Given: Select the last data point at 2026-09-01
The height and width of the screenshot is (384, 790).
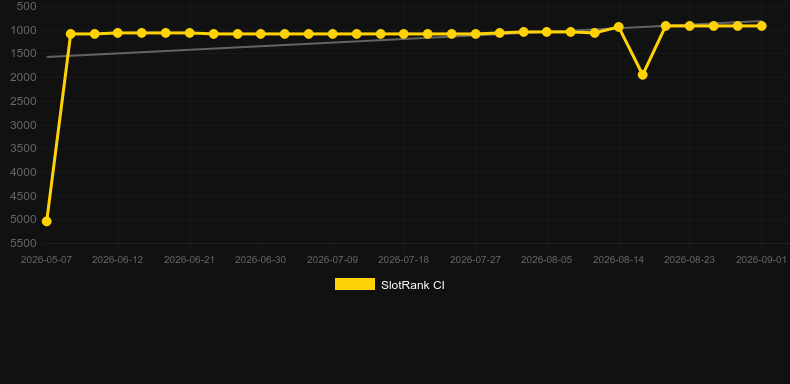Looking at the screenshot, I should 761,26.
